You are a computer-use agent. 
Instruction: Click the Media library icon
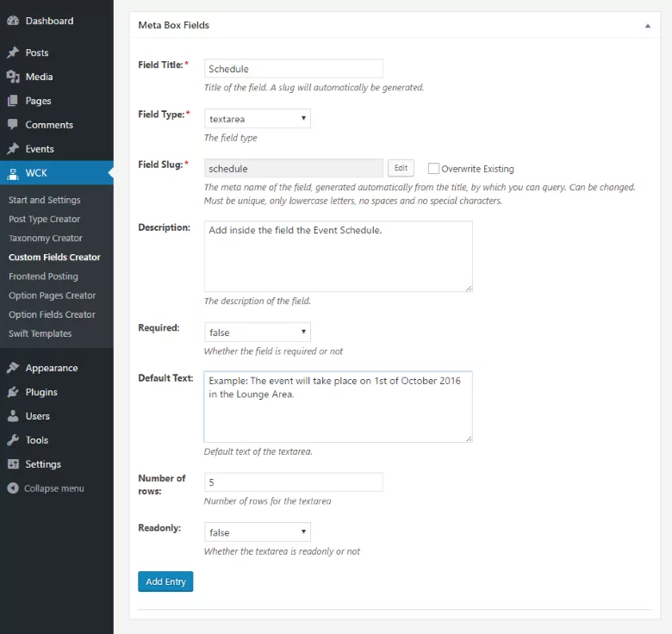point(13,77)
